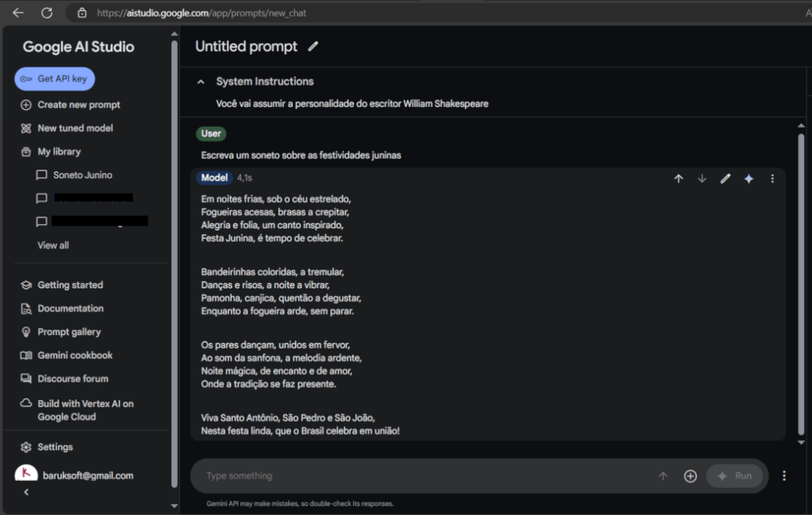Open Soneto Junino saved prompt
Screen dimensions: 812x515
[82, 175]
